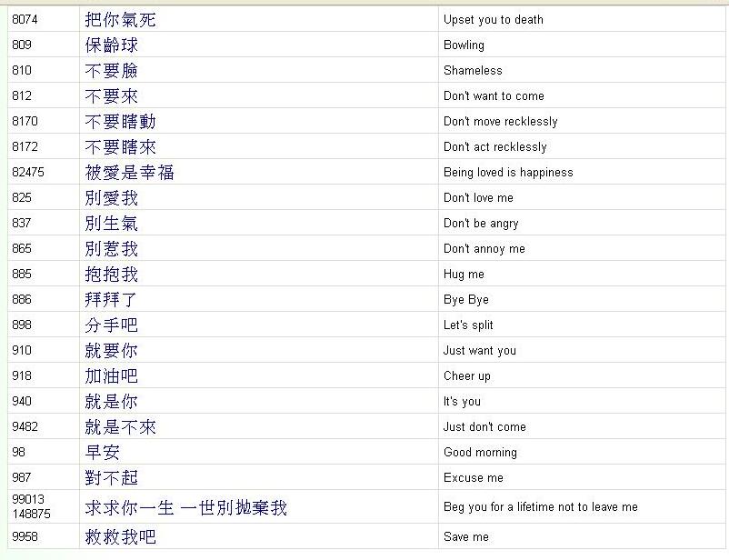Click the number '918'
The height and width of the screenshot is (560, 729).
pos(22,375)
